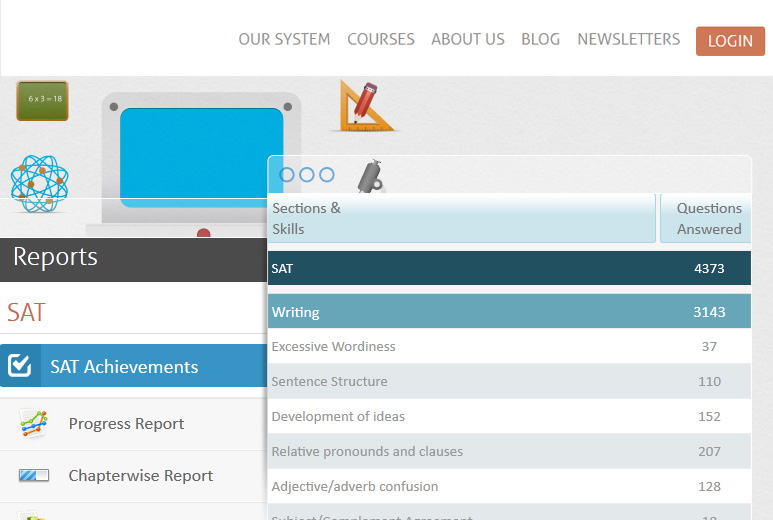Click the value 37 for Excessive Wordiness
Image resolution: width=773 pixels, height=520 pixels.
point(709,347)
